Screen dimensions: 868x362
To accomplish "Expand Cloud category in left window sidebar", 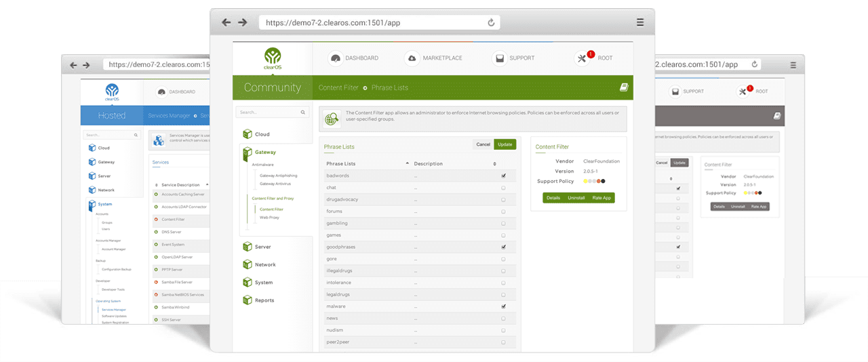I will pos(104,148).
